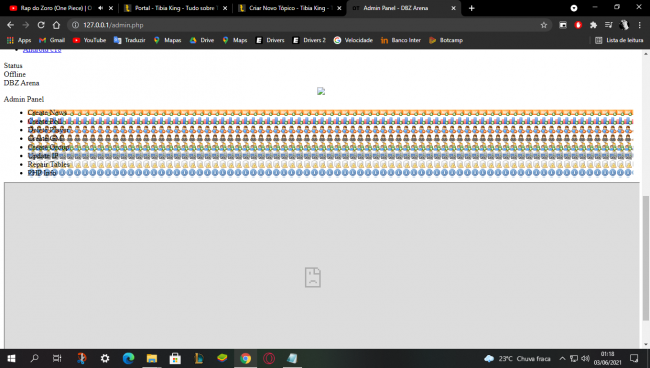The height and width of the screenshot is (368, 650).
Task: Show hidden system tray icons
Action: tap(562, 358)
